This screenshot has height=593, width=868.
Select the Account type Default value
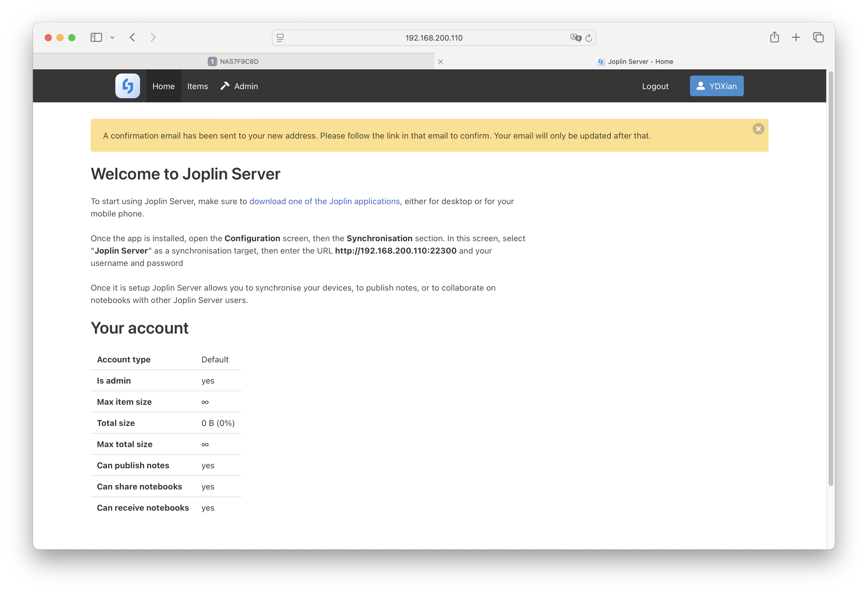[x=215, y=359]
